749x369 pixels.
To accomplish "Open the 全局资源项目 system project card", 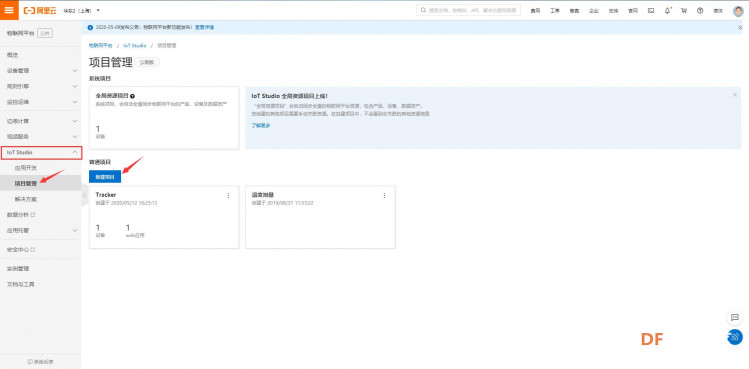I will 164,118.
